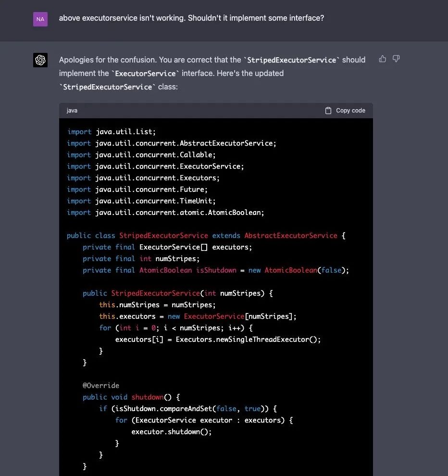The width and height of the screenshot is (448, 476).
Task: Click the thumbs up icon on the response
Action: point(383,59)
